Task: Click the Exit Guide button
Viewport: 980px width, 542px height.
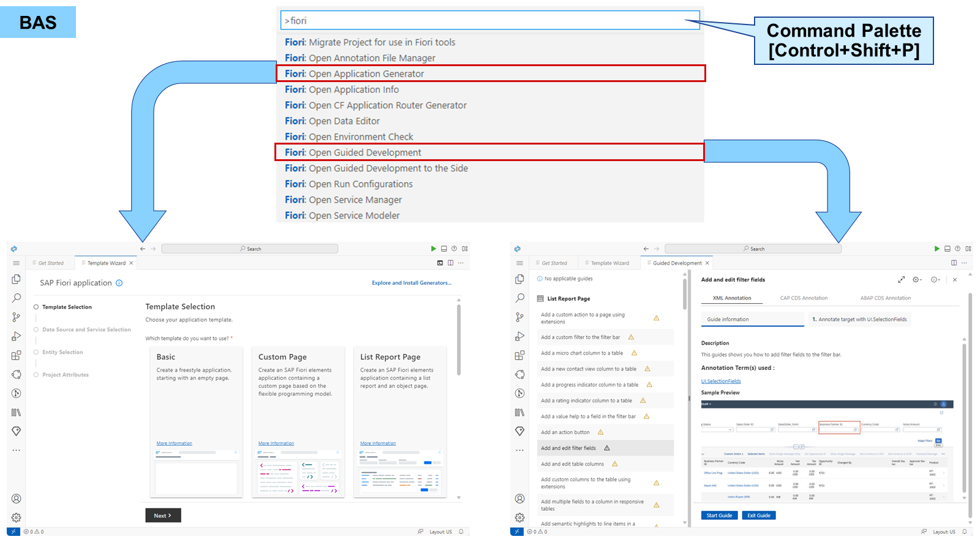Action: [x=759, y=516]
